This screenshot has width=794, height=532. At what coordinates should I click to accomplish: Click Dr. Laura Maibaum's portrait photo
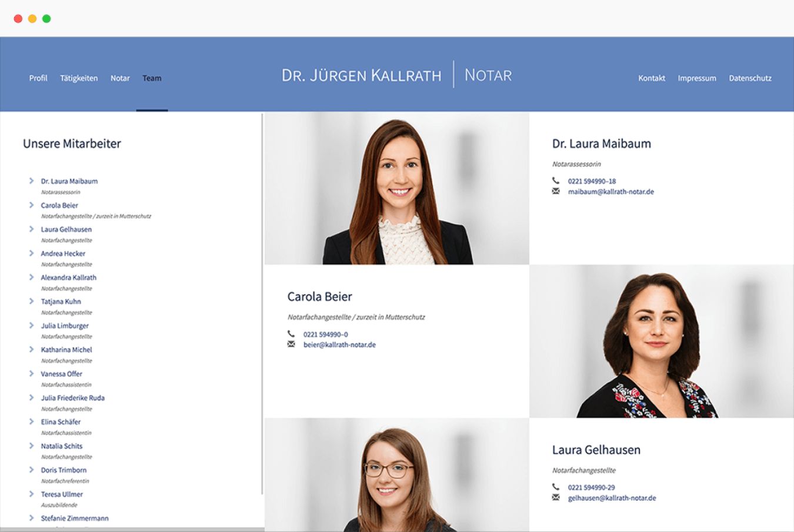pos(397,188)
